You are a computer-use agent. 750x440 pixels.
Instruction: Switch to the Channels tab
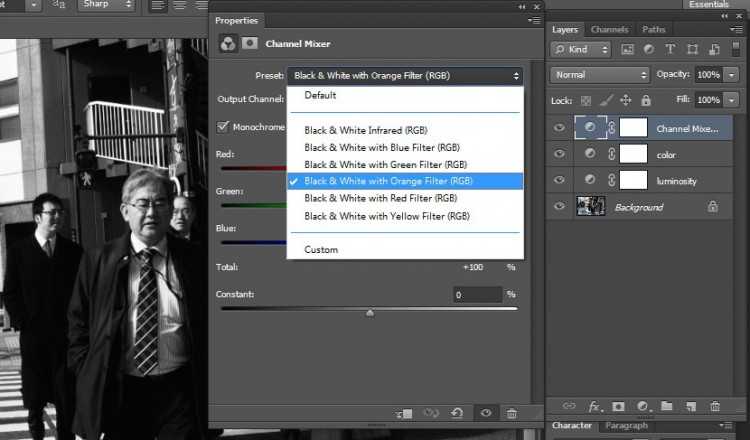coord(609,30)
